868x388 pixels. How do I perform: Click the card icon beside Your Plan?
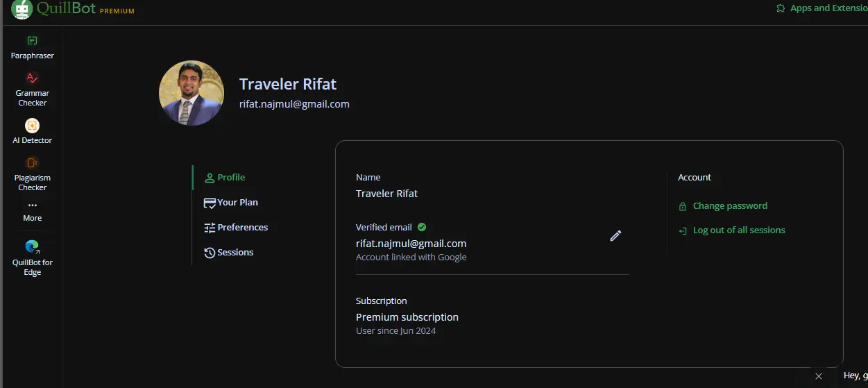click(210, 203)
